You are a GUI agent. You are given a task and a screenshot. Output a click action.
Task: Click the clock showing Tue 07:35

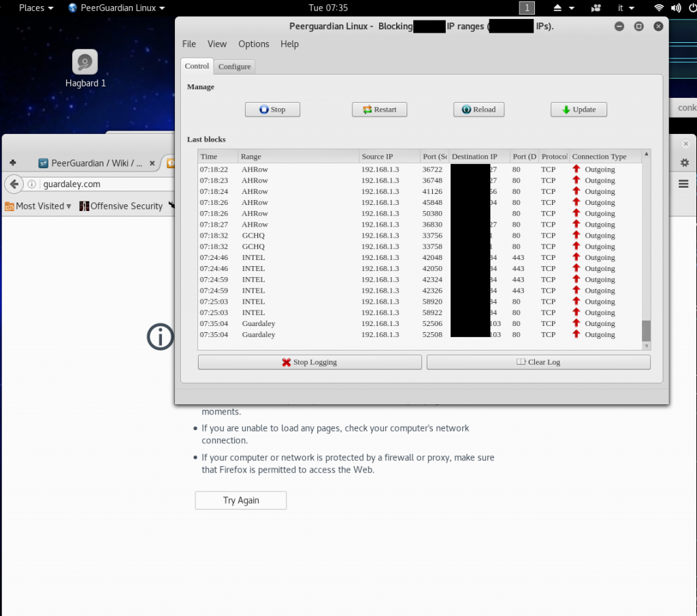[328, 8]
